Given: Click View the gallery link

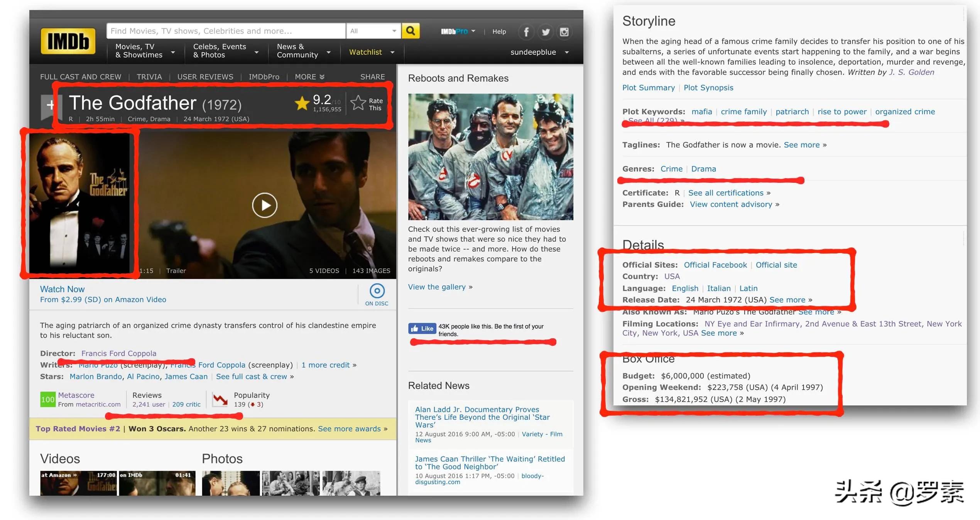Looking at the screenshot, I should 437,287.
